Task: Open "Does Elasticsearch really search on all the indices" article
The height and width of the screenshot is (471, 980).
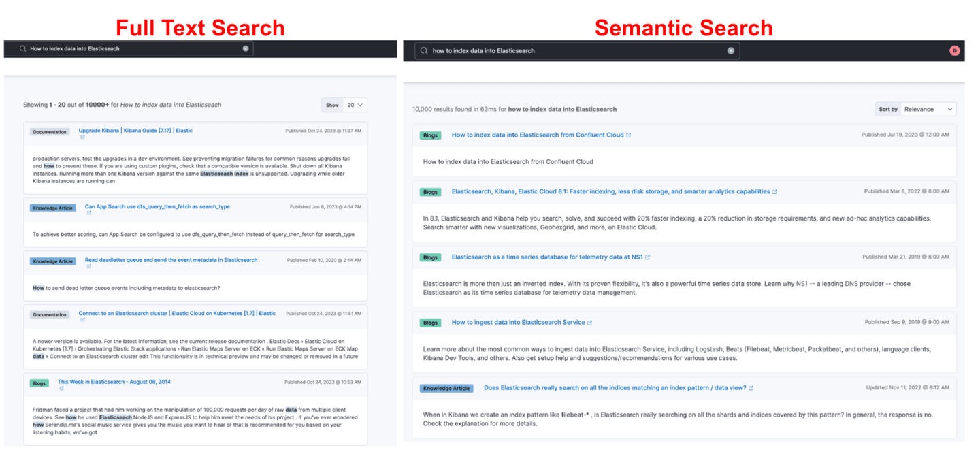Action: pos(615,388)
